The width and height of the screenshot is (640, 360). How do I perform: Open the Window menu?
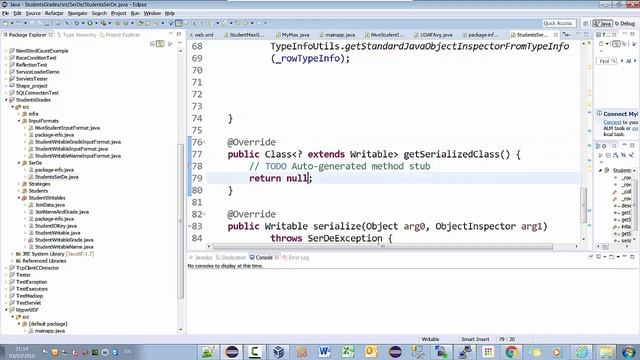click(152, 13)
